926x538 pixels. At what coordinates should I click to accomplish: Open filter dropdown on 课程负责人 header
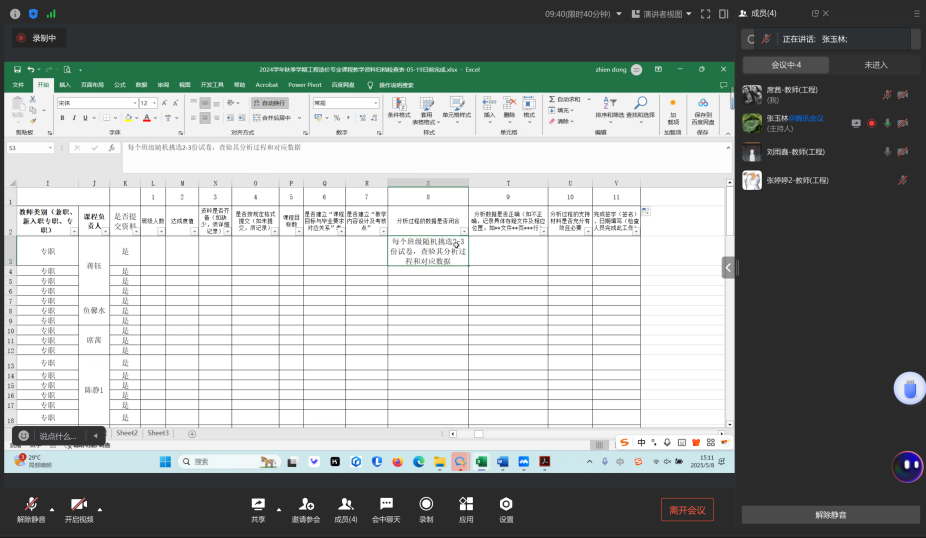(105, 231)
